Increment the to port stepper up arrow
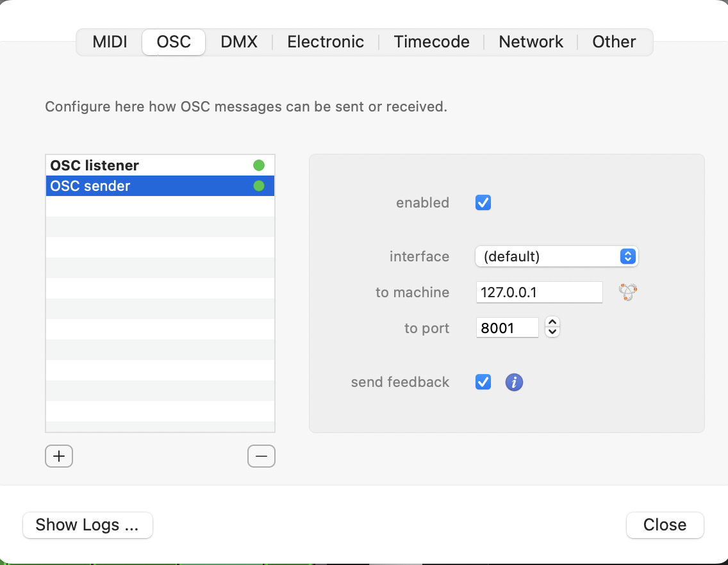The width and height of the screenshot is (728, 565). 552,323
